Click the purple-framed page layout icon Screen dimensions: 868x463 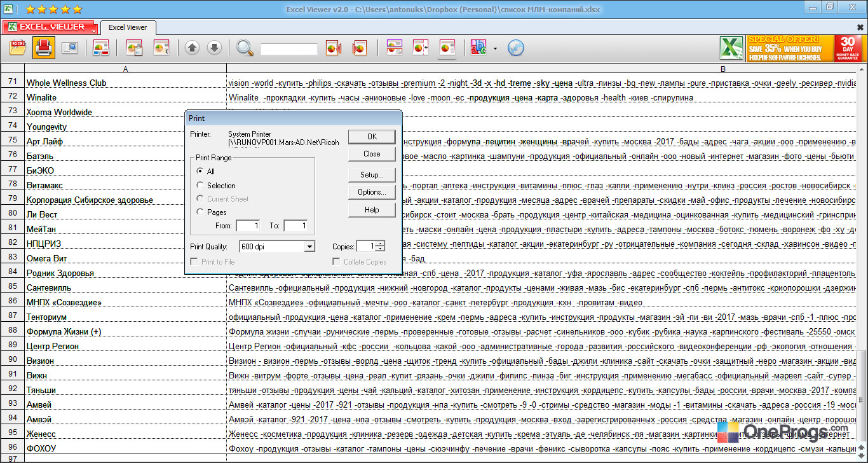395,48
